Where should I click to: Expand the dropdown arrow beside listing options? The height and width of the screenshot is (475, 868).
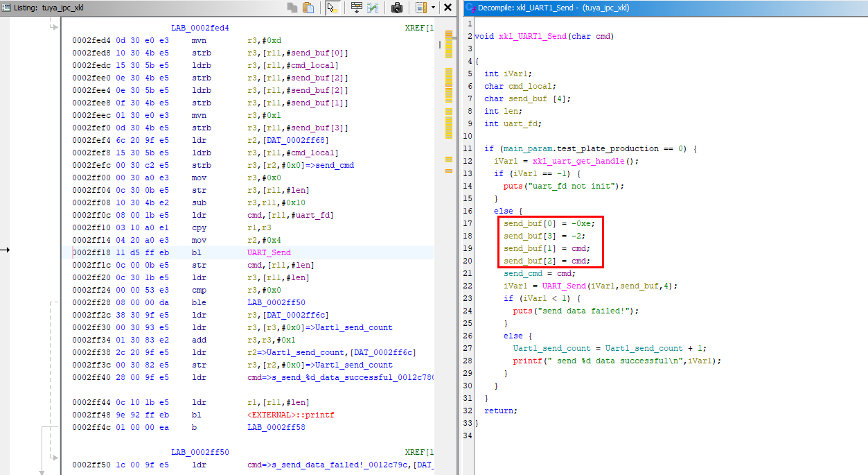pyautogui.click(x=433, y=8)
